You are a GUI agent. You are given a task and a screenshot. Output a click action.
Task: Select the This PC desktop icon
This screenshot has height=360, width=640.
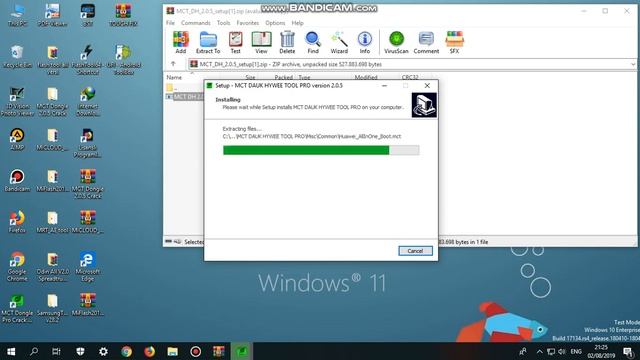pos(17,16)
